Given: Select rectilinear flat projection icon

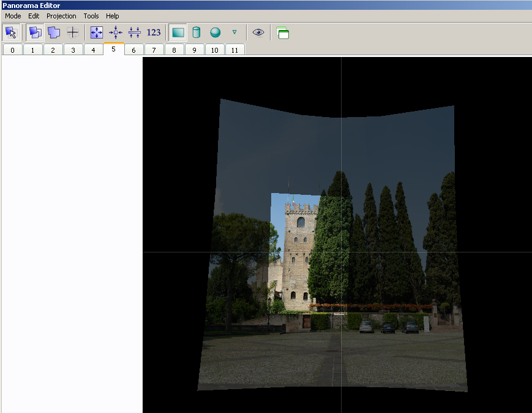Looking at the screenshot, I should tap(178, 32).
